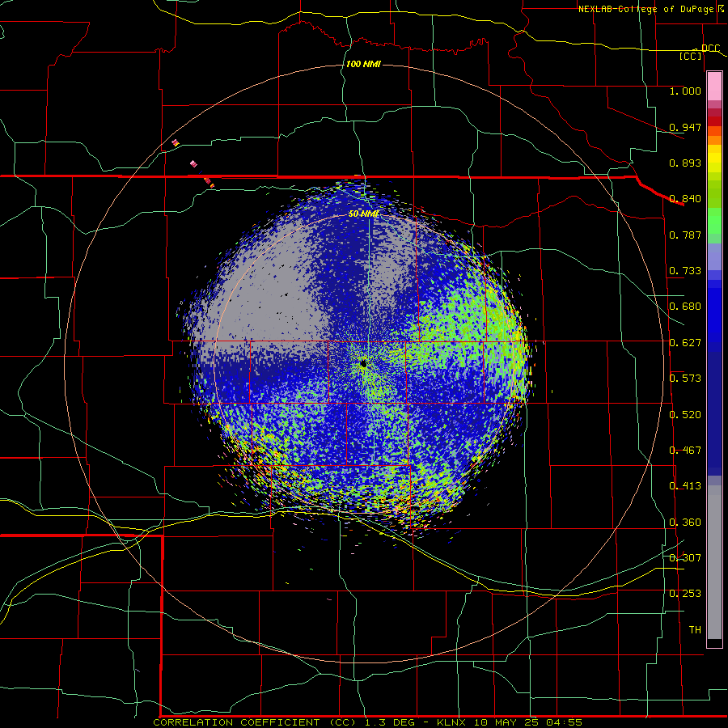The image size is (728, 728).
Task: Click the 0.520 color scale label
Action: [x=685, y=415]
